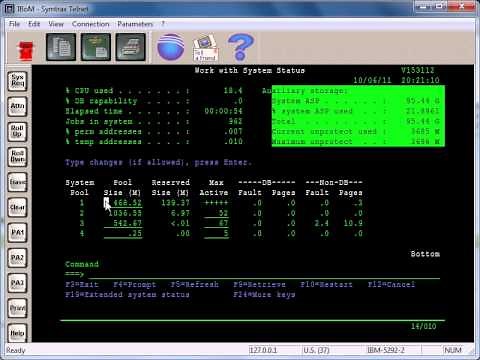Click the red telephone disconnect icon

[x=26, y=50]
